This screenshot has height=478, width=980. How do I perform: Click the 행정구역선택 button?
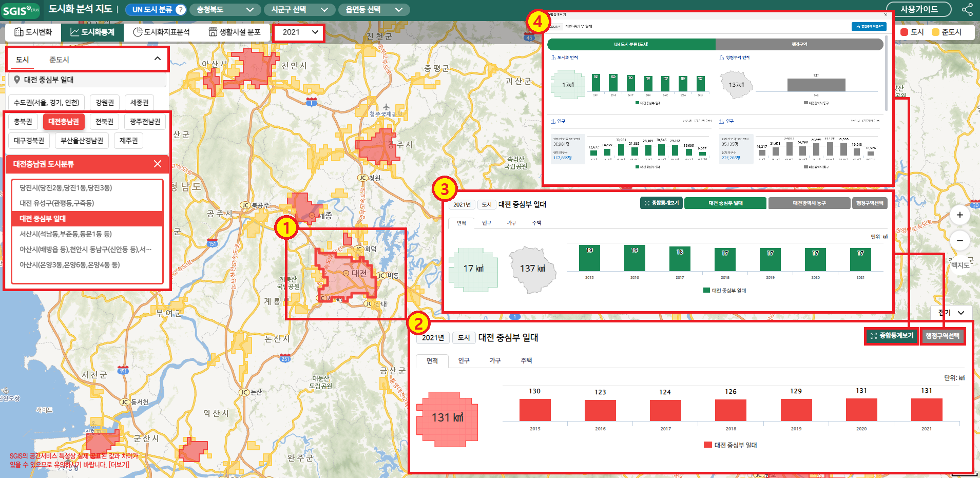pyautogui.click(x=942, y=336)
